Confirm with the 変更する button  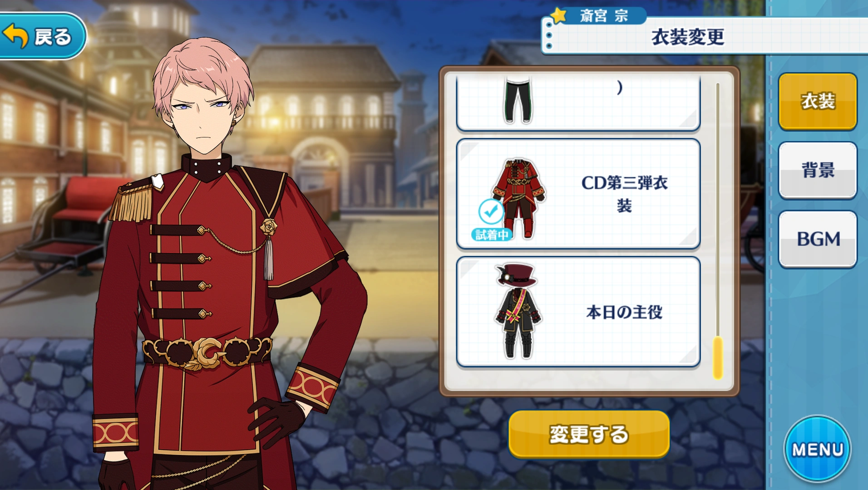[589, 434]
